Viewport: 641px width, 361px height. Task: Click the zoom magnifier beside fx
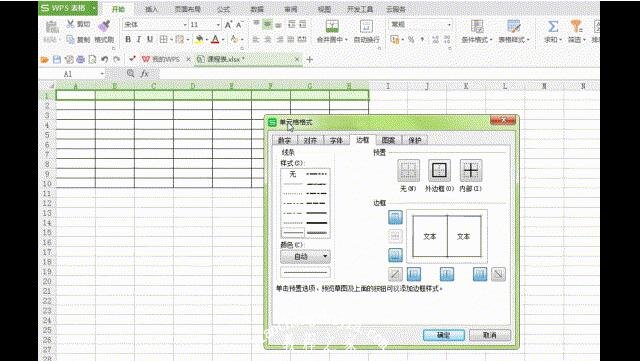click(130, 74)
